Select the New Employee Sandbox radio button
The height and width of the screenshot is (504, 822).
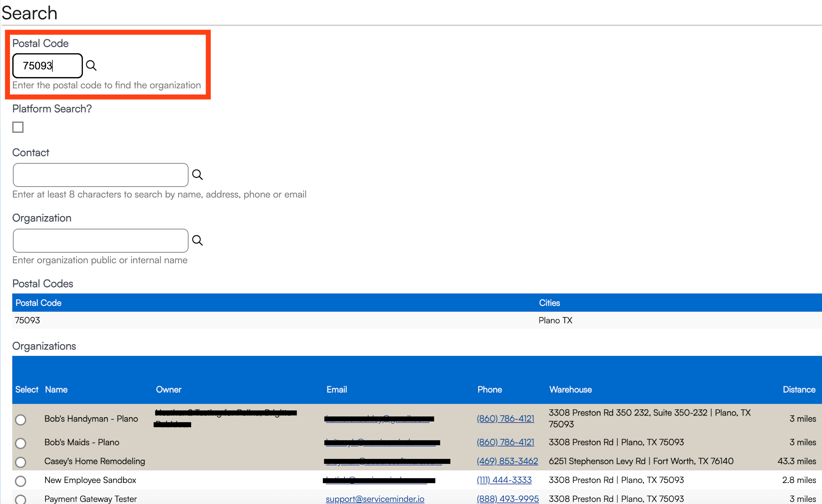point(21,481)
